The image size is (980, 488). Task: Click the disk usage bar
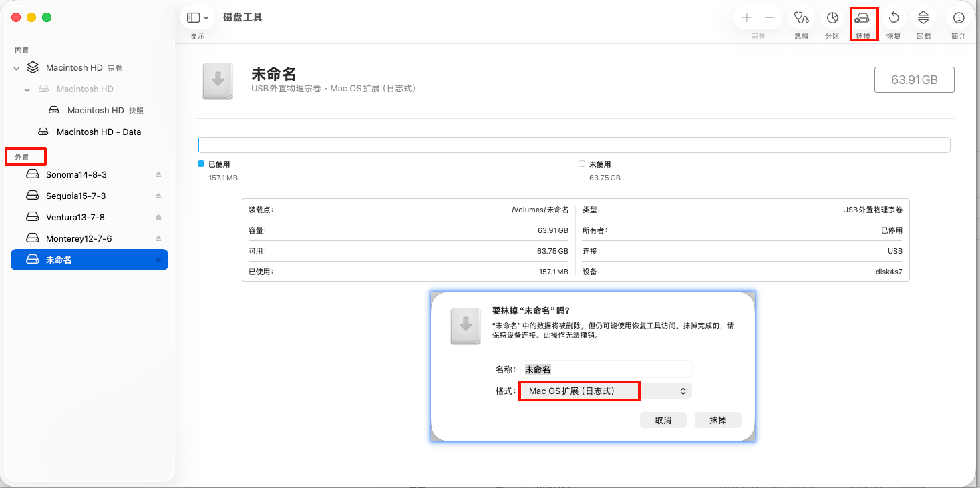pyautogui.click(x=574, y=145)
